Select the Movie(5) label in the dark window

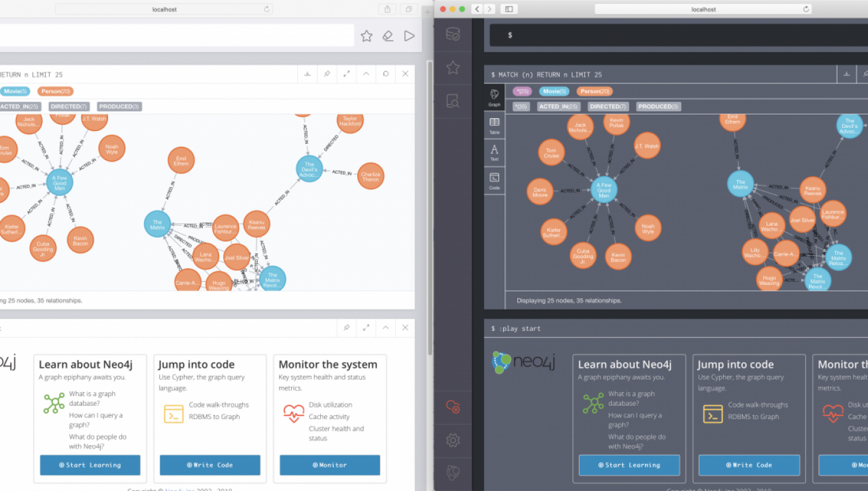[x=554, y=92]
